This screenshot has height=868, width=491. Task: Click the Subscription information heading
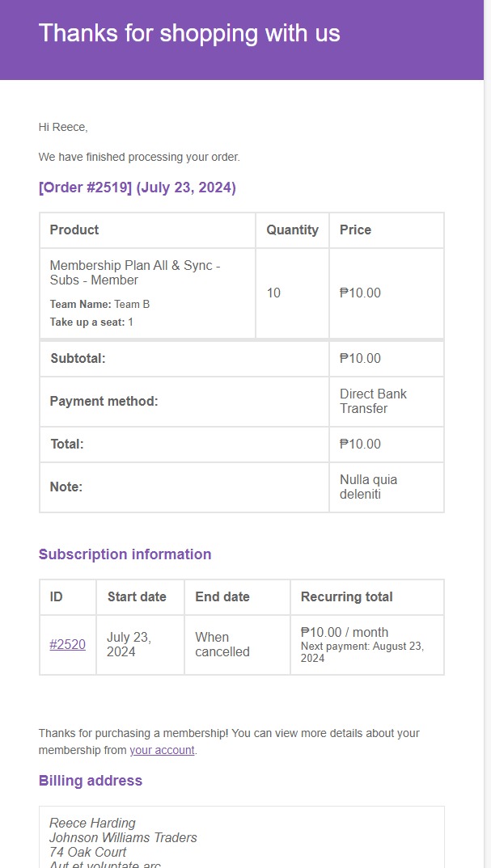(x=125, y=554)
